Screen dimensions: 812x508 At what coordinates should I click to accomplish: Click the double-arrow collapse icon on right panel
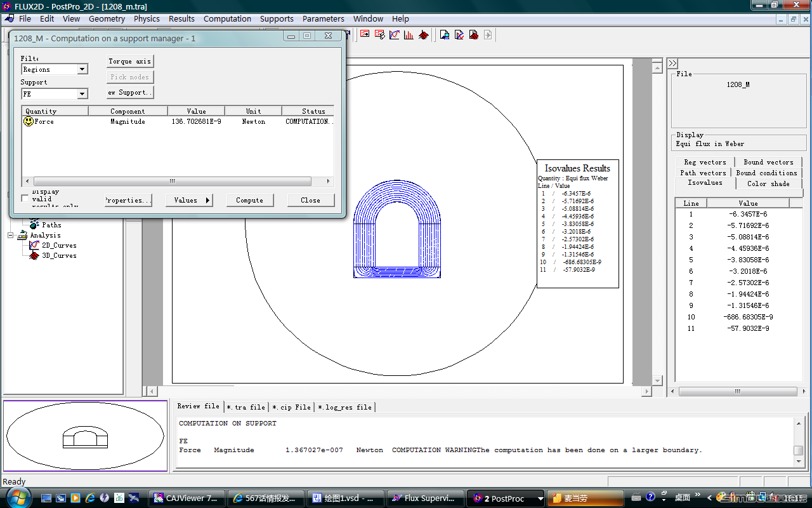tap(672, 63)
